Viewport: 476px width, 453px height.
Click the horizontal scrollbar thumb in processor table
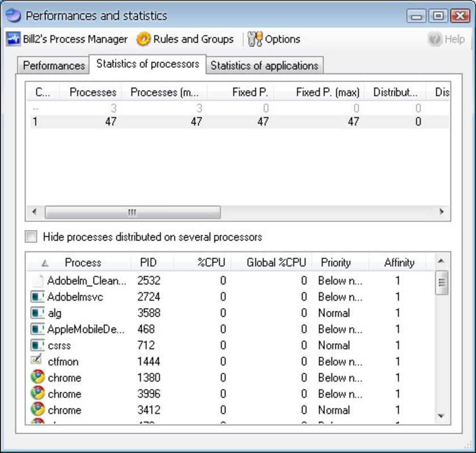click(133, 212)
